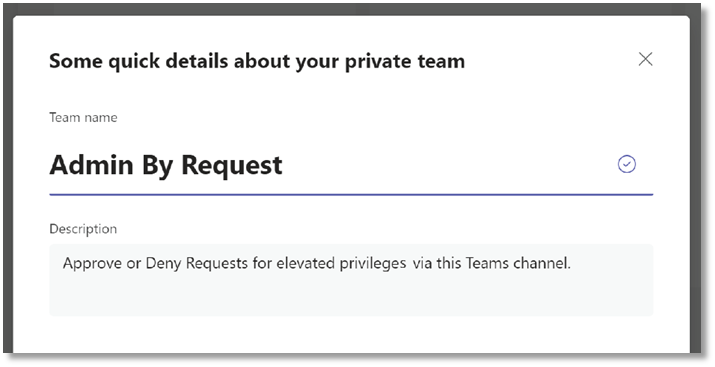This screenshot has height=367, width=715.
Task: Place cursor on the word "Request" in team name
Action: [232, 166]
